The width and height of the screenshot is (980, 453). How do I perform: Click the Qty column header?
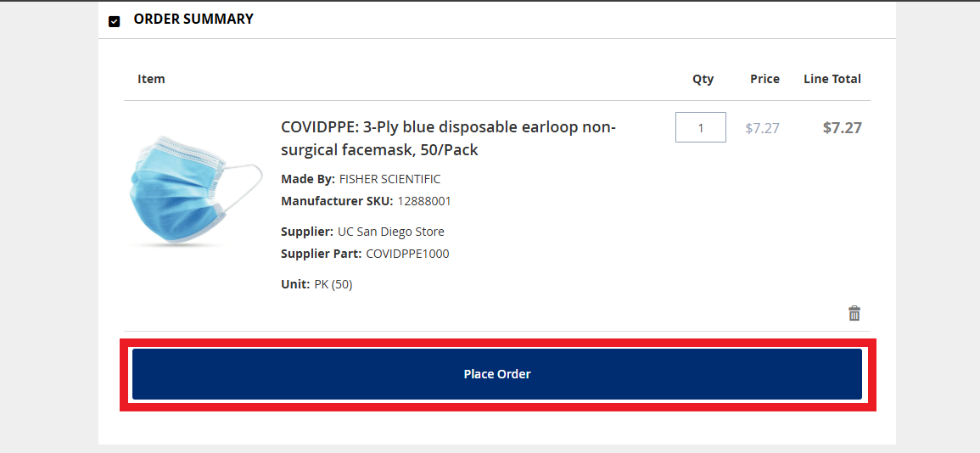point(703,79)
